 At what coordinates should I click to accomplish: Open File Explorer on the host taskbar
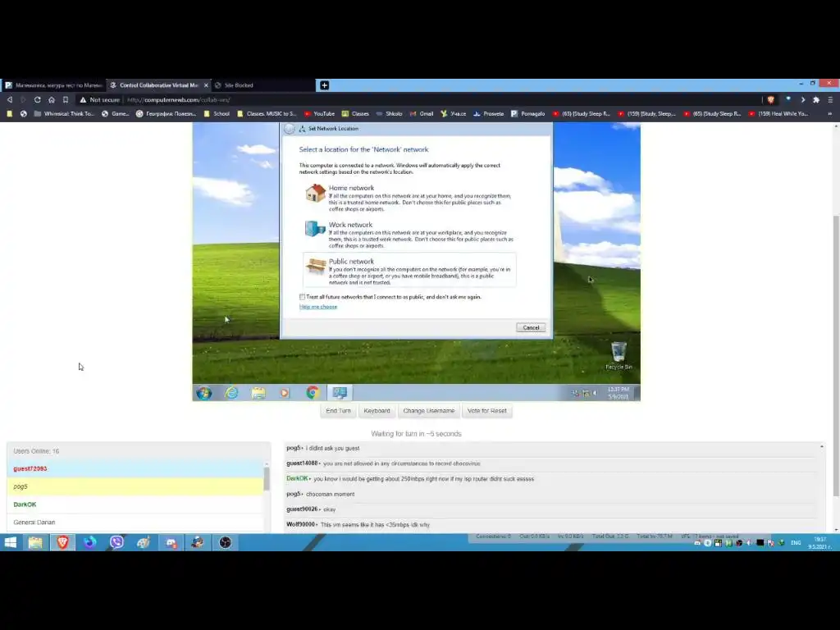click(35, 543)
